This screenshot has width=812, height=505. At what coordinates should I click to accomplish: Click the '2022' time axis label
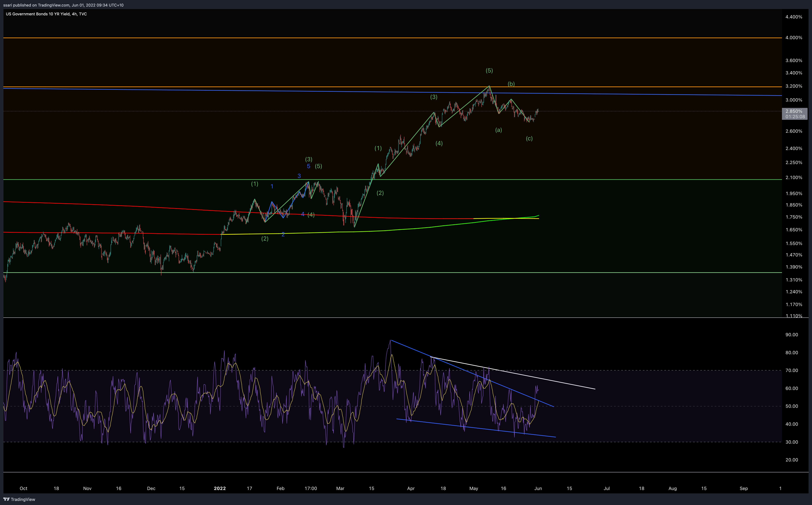pos(219,488)
